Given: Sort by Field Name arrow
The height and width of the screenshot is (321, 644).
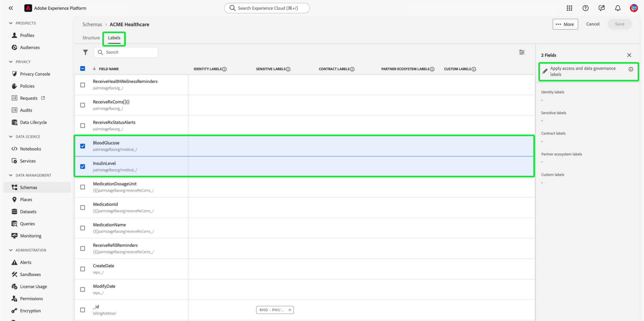Looking at the screenshot, I should pyautogui.click(x=94, y=69).
